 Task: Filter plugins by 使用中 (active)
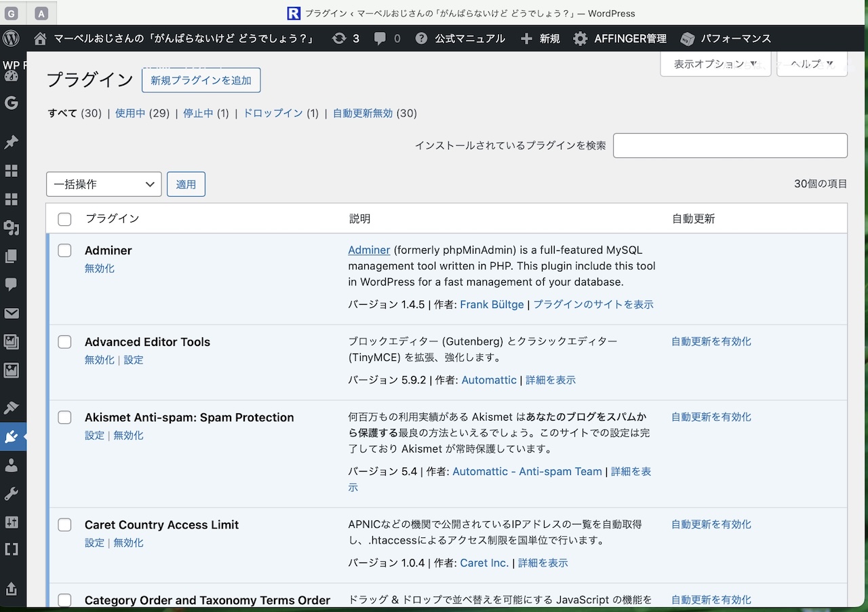pos(130,113)
